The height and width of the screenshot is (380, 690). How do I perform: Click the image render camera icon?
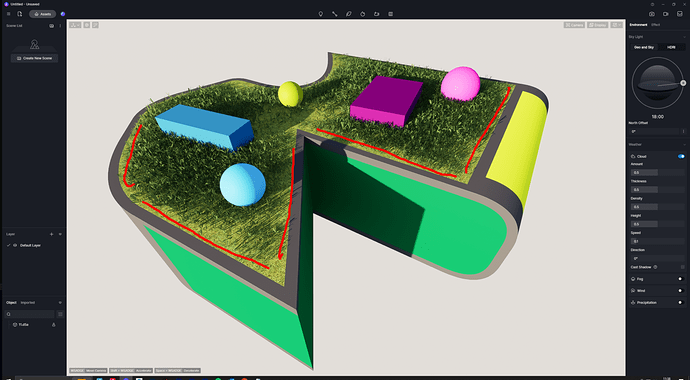coord(652,14)
